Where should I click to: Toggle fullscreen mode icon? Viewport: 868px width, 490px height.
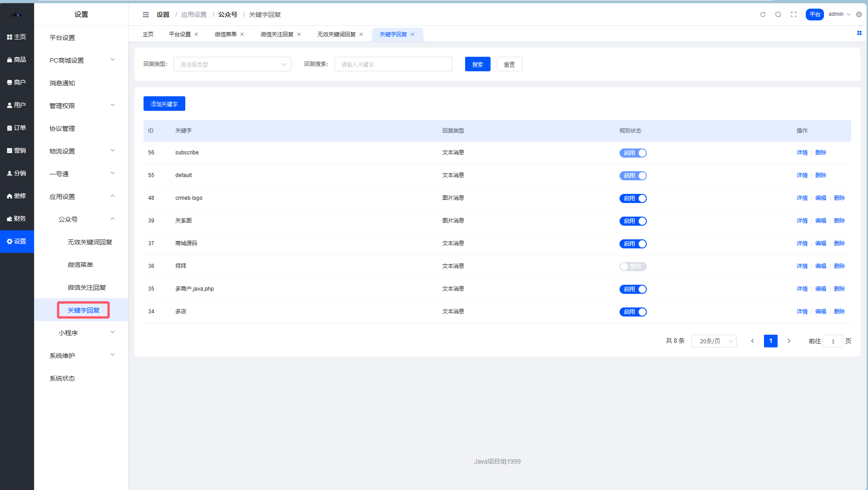[794, 15]
